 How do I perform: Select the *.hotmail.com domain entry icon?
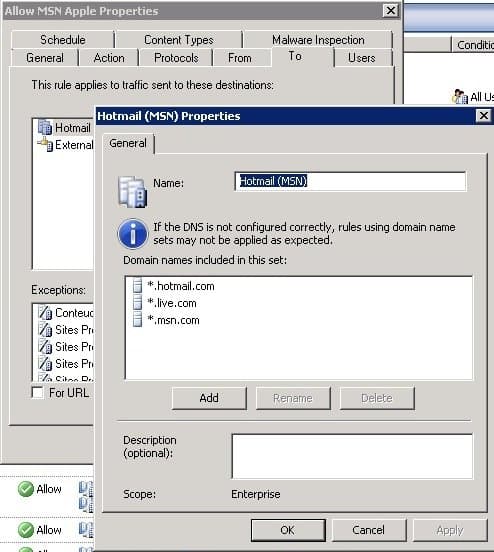click(x=138, y=286)
